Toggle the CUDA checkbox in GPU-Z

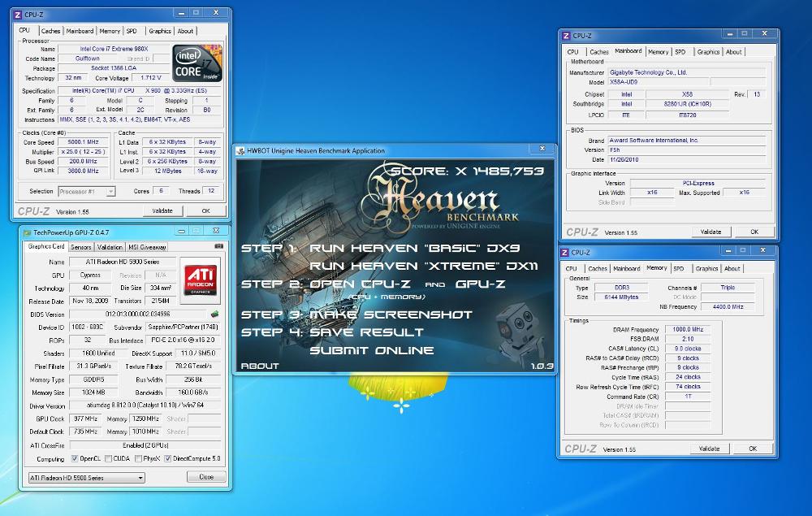click(108, 458)
